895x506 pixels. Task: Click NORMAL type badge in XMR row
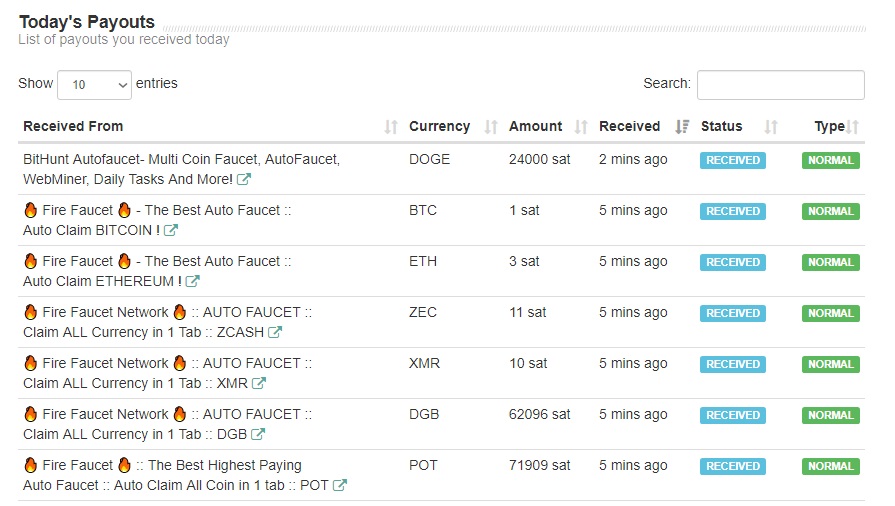tap(831, 364)
